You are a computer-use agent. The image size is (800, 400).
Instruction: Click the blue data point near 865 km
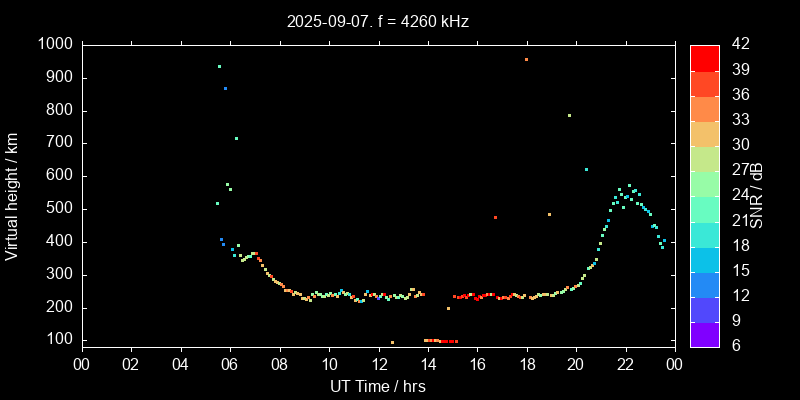click(225, 88)
